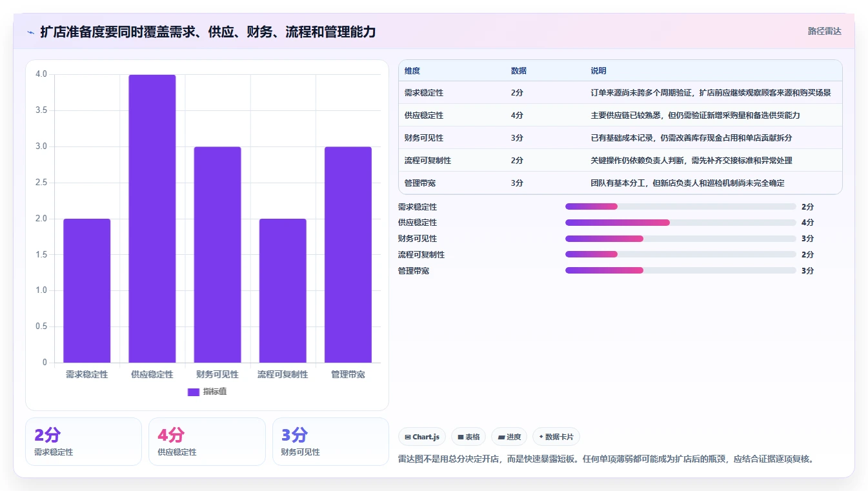Click the page title 扩店准备度要同时覆盖需求

point(208,32)
